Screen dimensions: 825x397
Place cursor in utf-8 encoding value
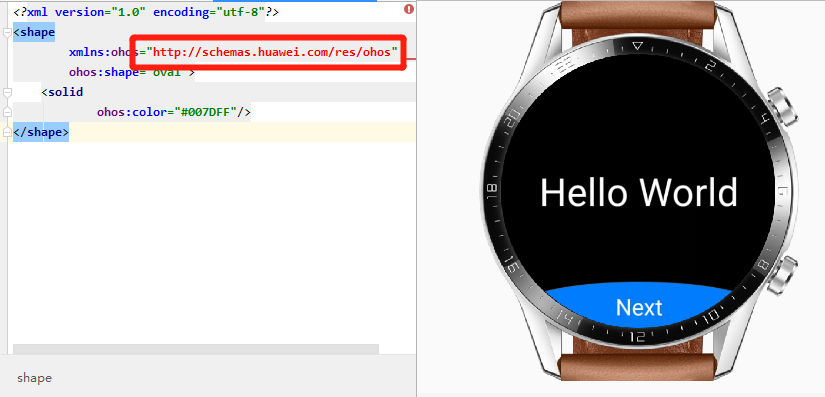(x=240, y=12)
